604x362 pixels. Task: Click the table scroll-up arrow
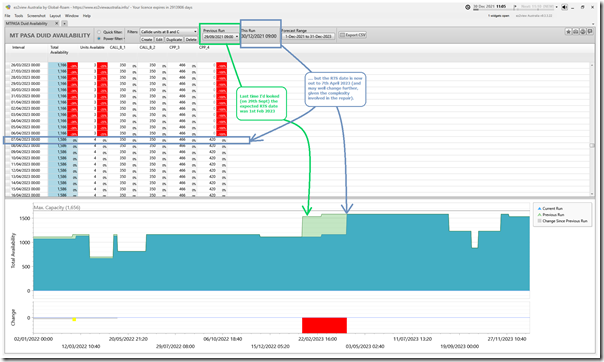(x=592, y=65)
